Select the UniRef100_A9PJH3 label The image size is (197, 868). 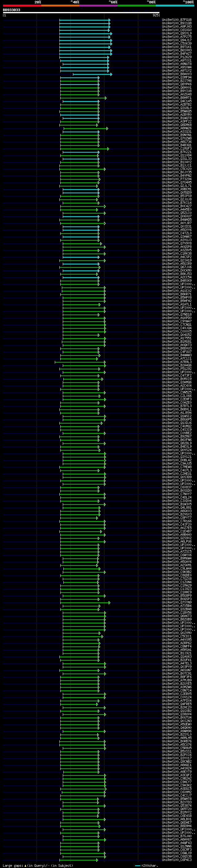point(176,26)
